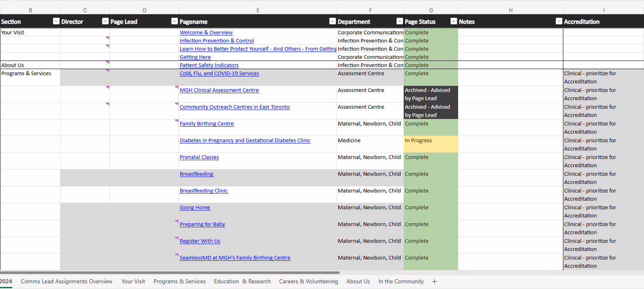
Task: Open the Pagename filter dropdown
Action: [x=332, y=21]
